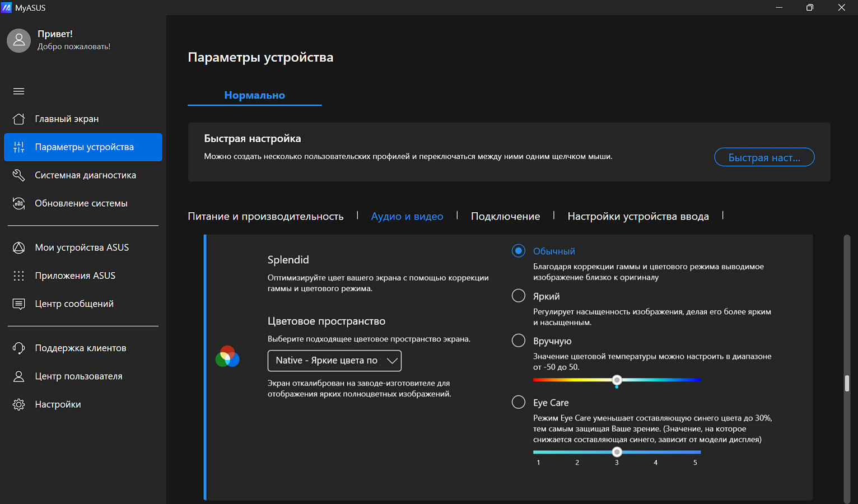The width and height of the screenshot is (858, 504).
Task: Switch to Питание и производительность tab
Action: [265, 216]
